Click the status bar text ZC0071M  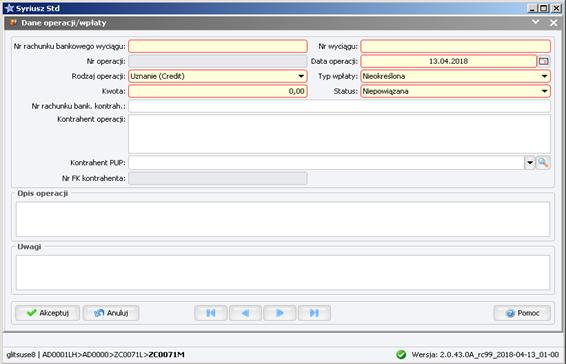tap(167, 355)
